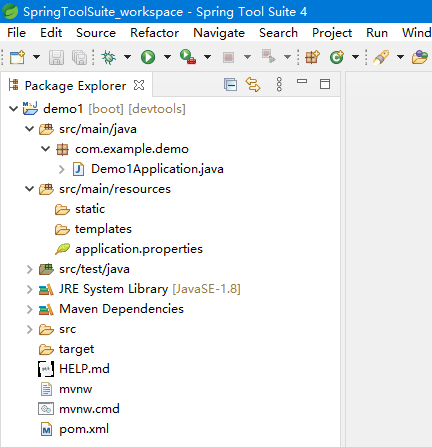Open the Refactor menu
This screenshot has height=447, width=432.
(x=154, y=33)
